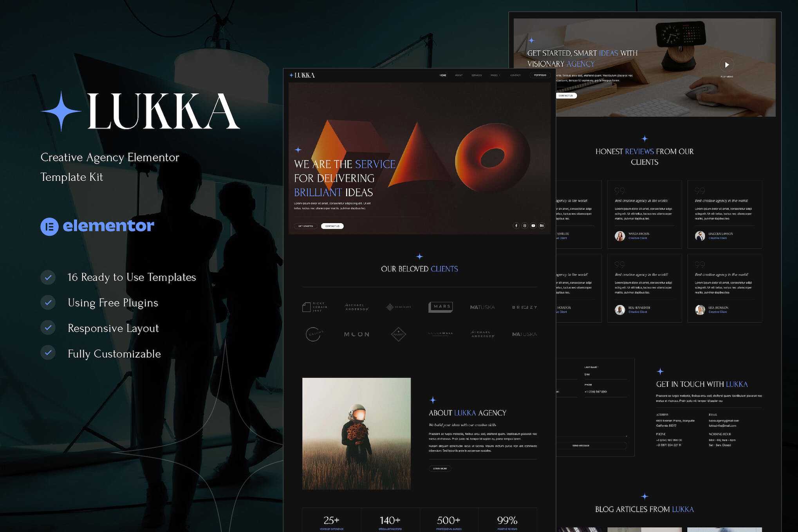This screenshot has width=798, height=532.
Task: Click the Facebook icon in the header
Action: tap(516, 226)
